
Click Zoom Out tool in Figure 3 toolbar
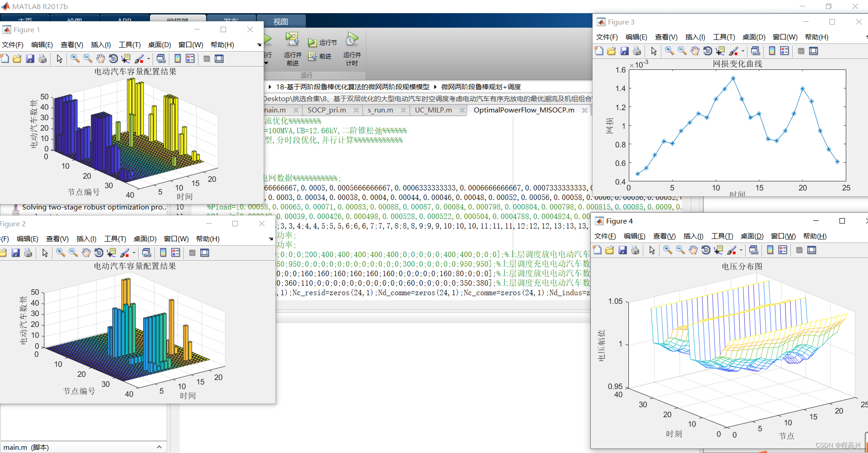pyautogui.click(x=682, y=51)
